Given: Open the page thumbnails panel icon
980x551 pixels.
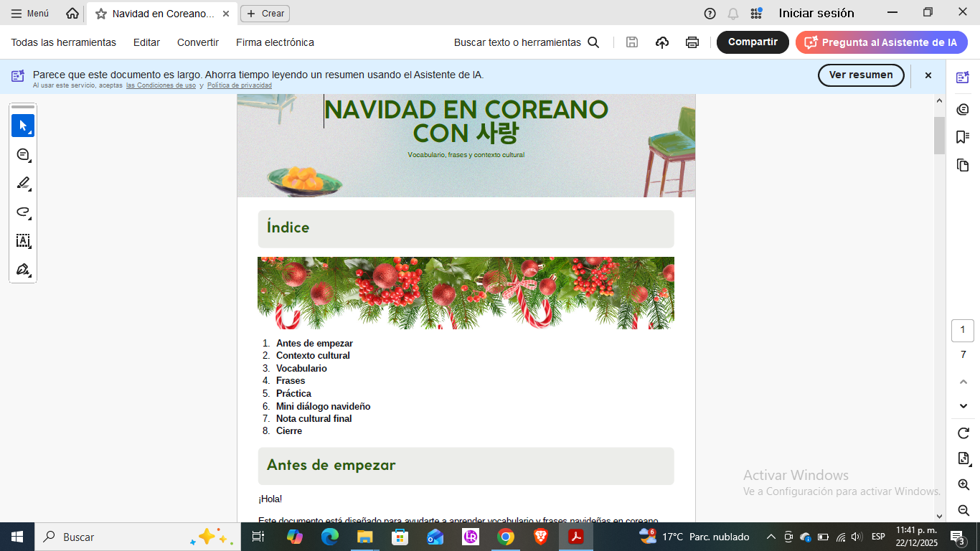Looking at the screenshot, I should click(x=963, y=165).
